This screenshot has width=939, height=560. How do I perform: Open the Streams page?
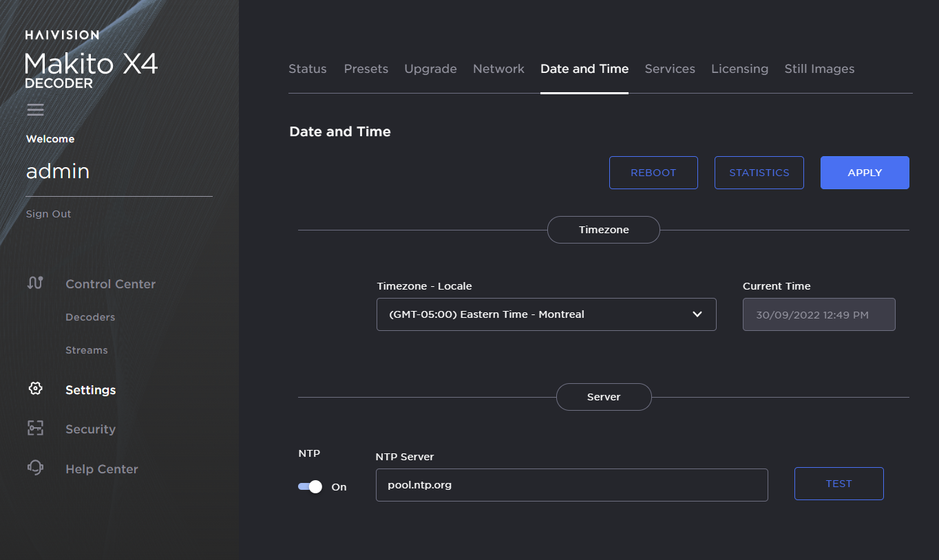[87, 349]
